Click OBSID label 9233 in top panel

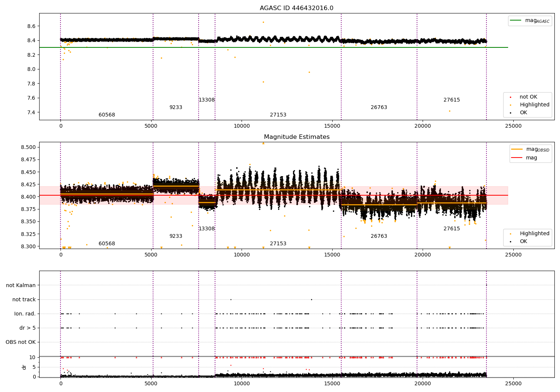[176, 108]
